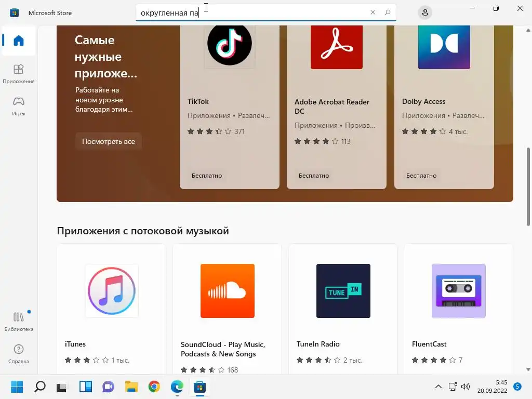Open the Dolby Access app icon

pos(444,47)
